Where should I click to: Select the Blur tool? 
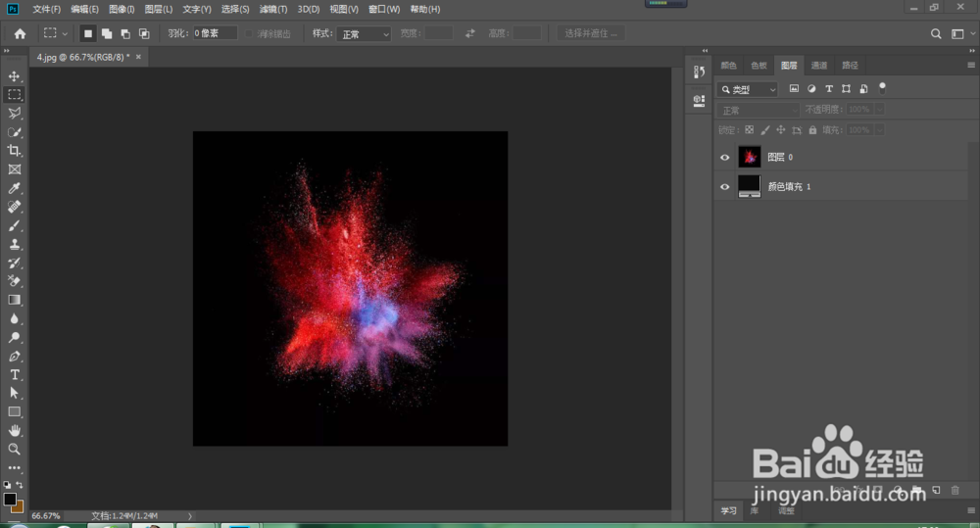15,318
